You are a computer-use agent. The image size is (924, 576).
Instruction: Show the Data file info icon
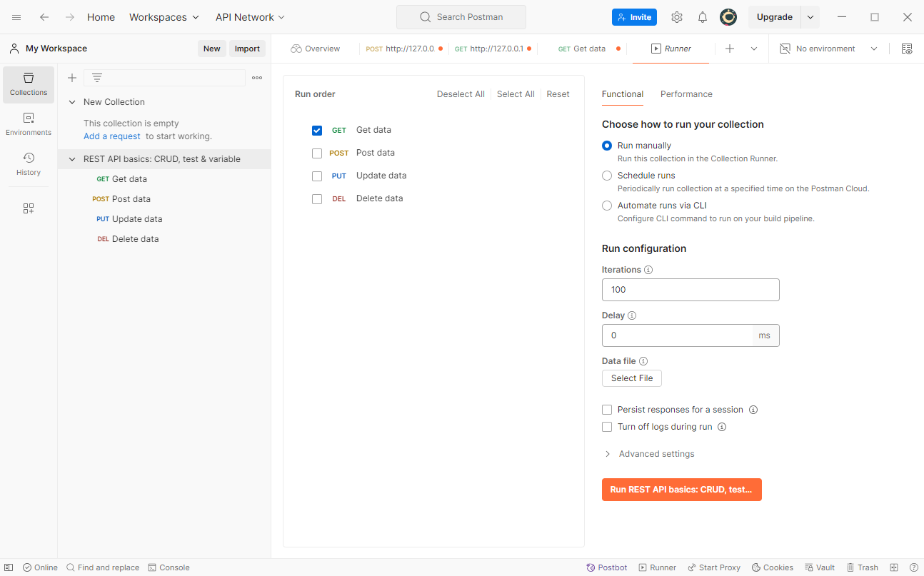click(643, 361)
